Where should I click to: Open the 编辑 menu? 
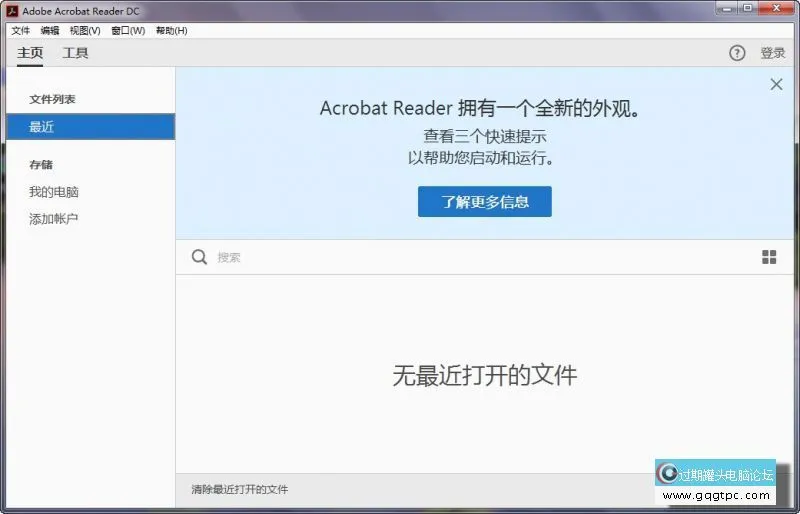coord(50,31)
